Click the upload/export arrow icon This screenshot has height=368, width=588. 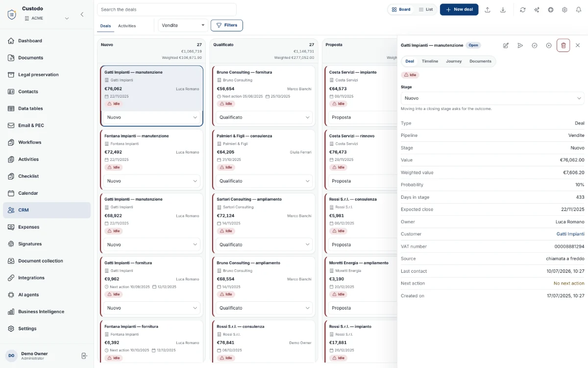[488, 10]
